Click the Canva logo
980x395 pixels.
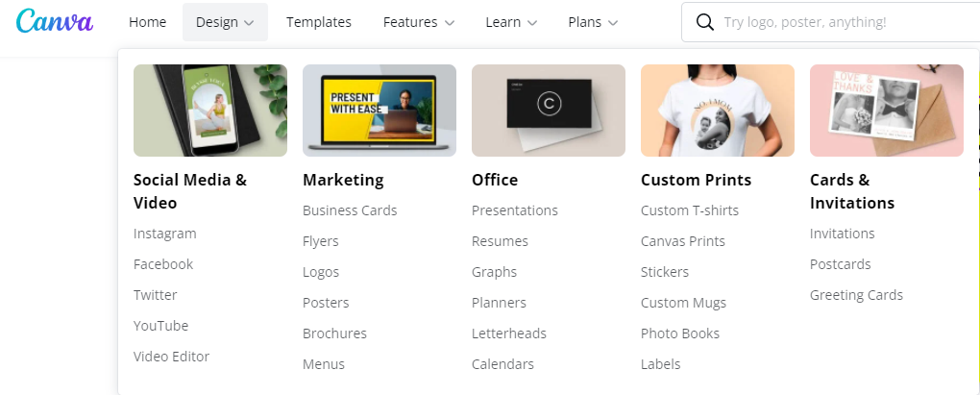55,21
